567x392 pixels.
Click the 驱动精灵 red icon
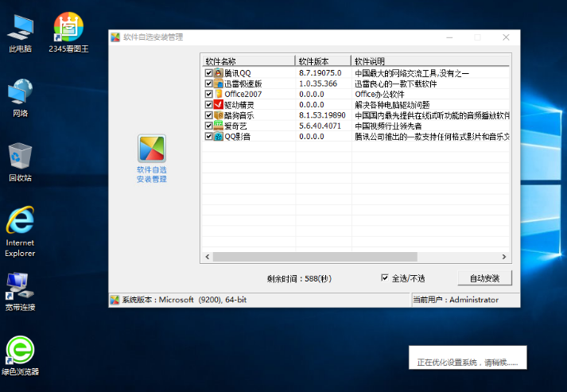click(x=219, y=104)
